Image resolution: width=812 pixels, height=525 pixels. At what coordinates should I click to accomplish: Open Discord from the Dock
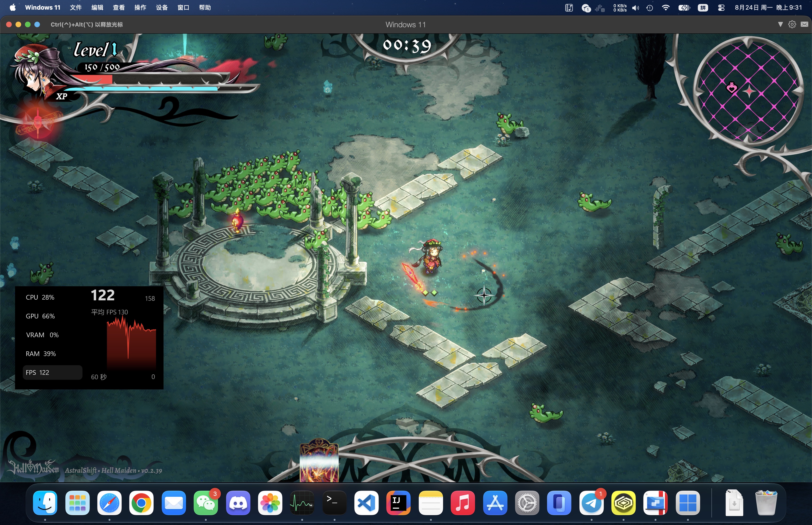[238, 502]
